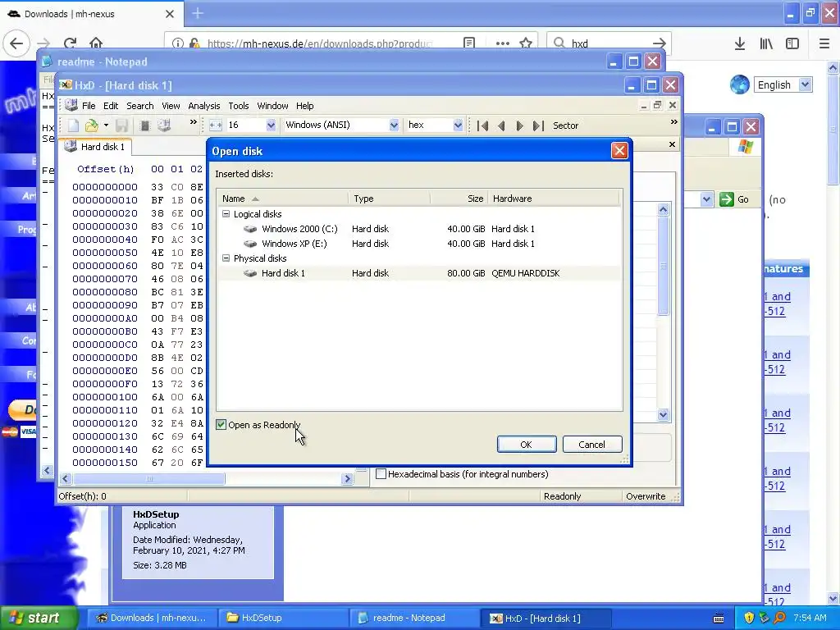Screen dimensions: 840x630
Task: Confirm Open disk dialog with OK
Action: [526, 445]
